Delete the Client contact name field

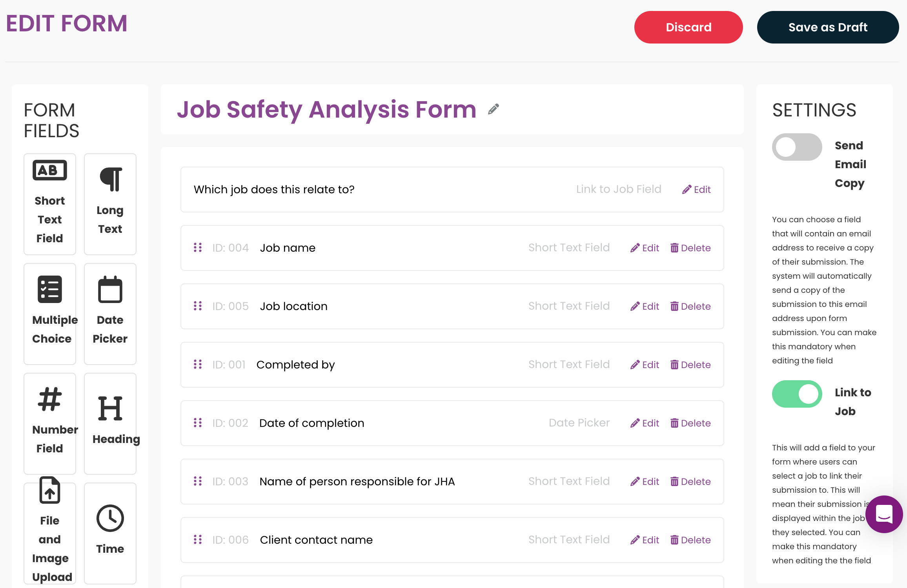[x=690, y=540]
